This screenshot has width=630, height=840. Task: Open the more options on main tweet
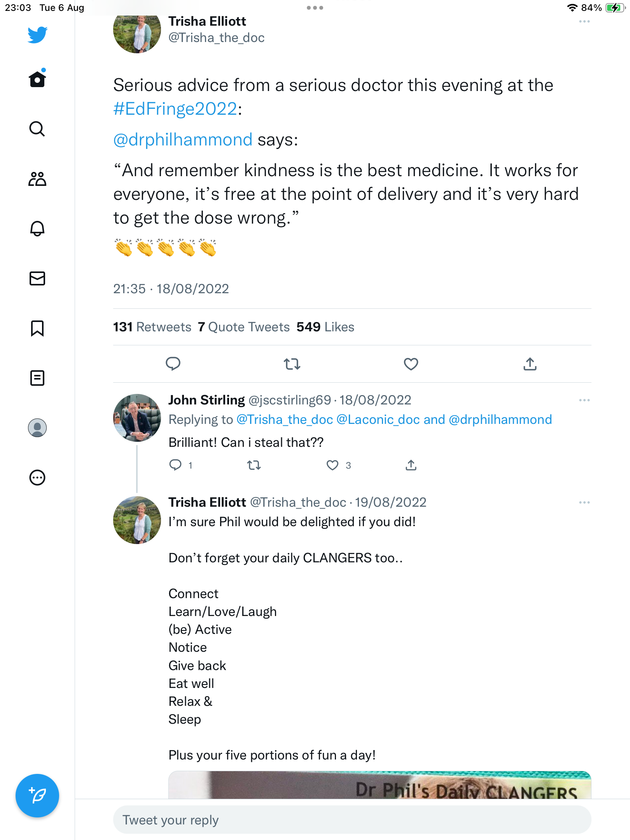coord(584,22)
